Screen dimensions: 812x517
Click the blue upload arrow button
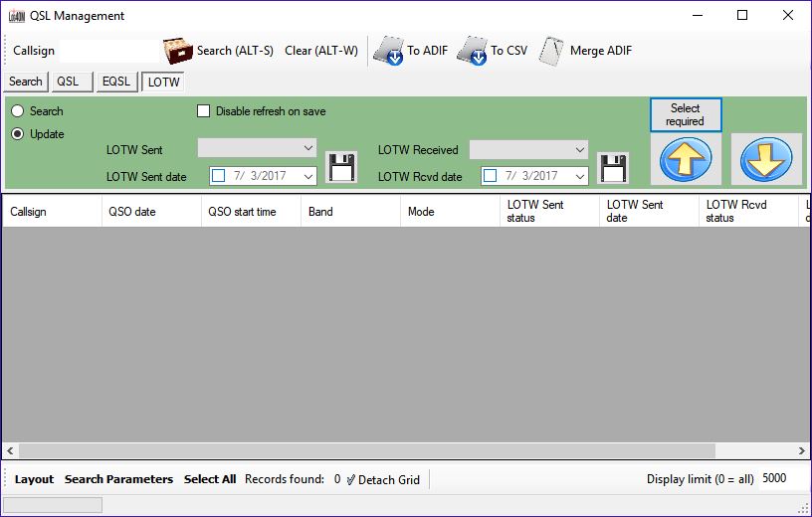[x=686, y=159]
